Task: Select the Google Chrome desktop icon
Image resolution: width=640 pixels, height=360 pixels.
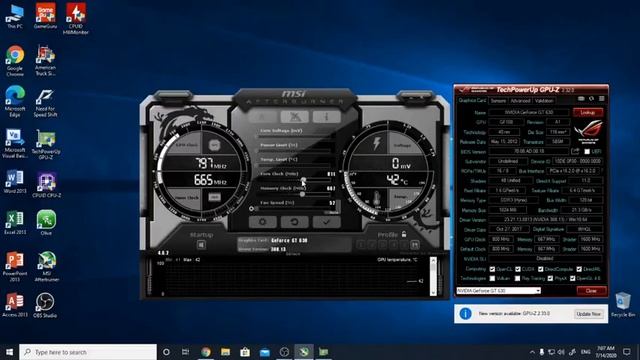Action: [x=15, y=61]
